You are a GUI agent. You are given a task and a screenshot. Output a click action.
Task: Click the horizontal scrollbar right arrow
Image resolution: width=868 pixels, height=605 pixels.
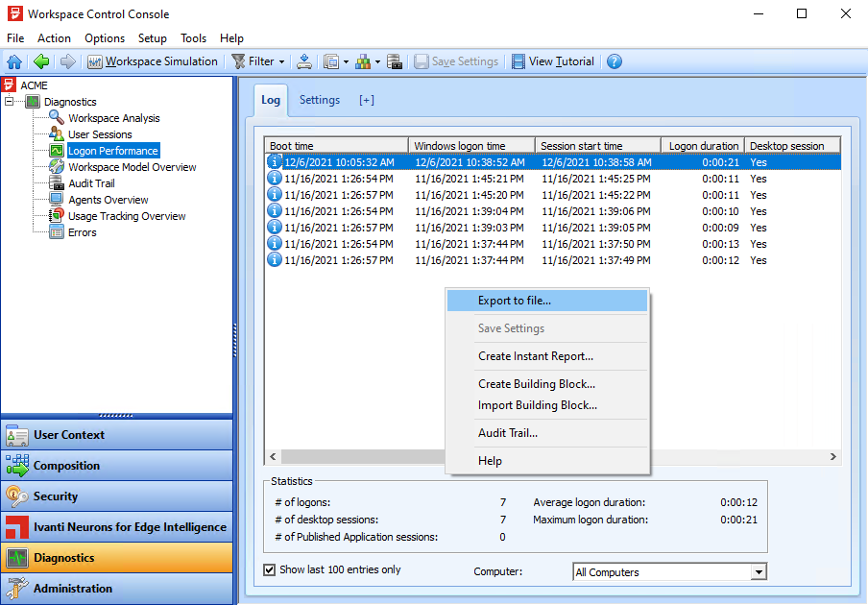(833, 457)
